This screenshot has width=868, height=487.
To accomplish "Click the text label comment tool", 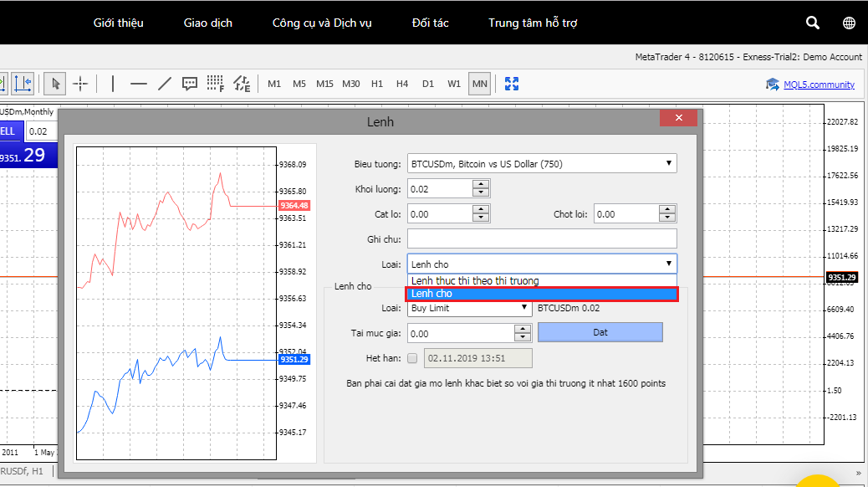I will coord(190,84).
